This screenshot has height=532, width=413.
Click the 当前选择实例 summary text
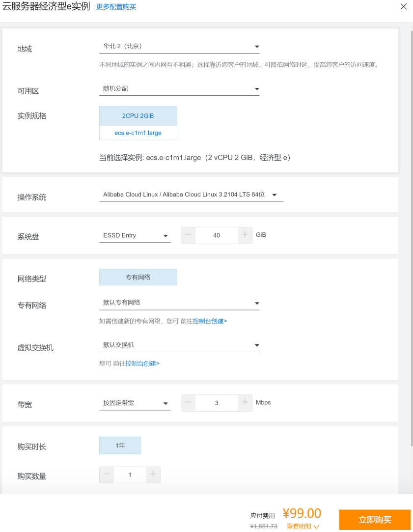pos(194,157)
